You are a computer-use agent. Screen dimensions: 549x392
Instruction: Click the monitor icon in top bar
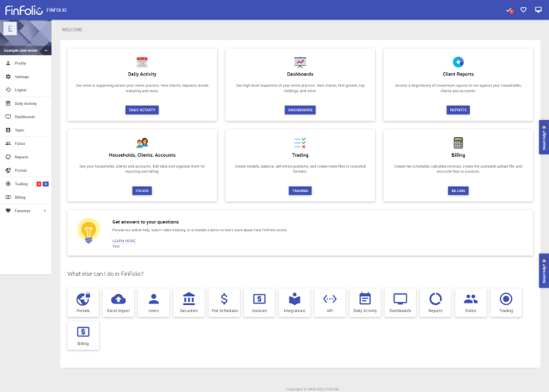click(x=538, y=9)
